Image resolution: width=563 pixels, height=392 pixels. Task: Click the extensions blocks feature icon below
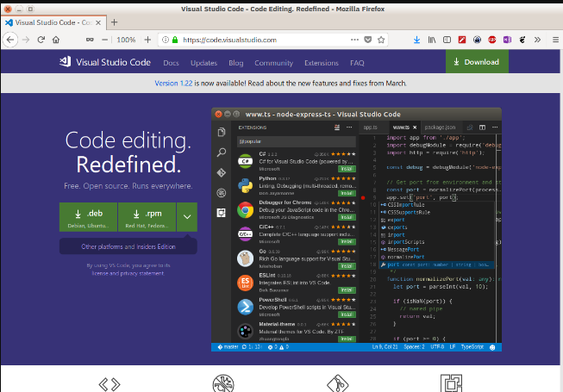coord(451,383)
